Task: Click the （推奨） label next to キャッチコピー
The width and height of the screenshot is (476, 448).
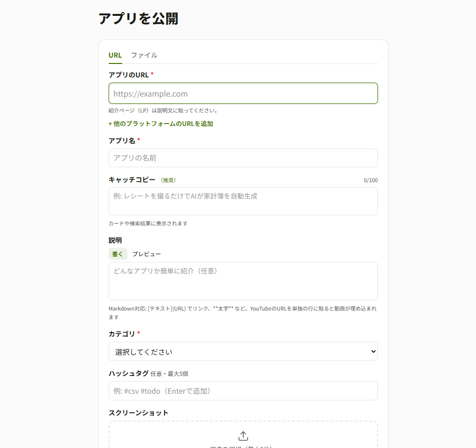Action: tap(168, 180)
